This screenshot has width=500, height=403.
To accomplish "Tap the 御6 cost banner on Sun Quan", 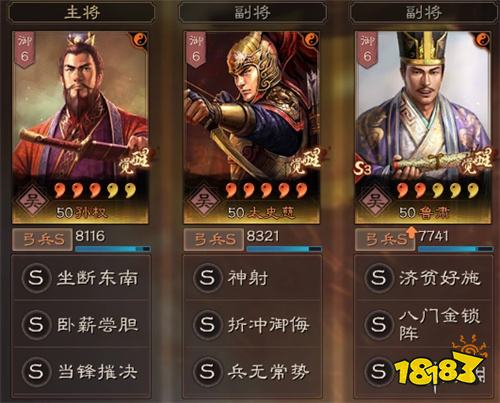I will tap(25, 50).
